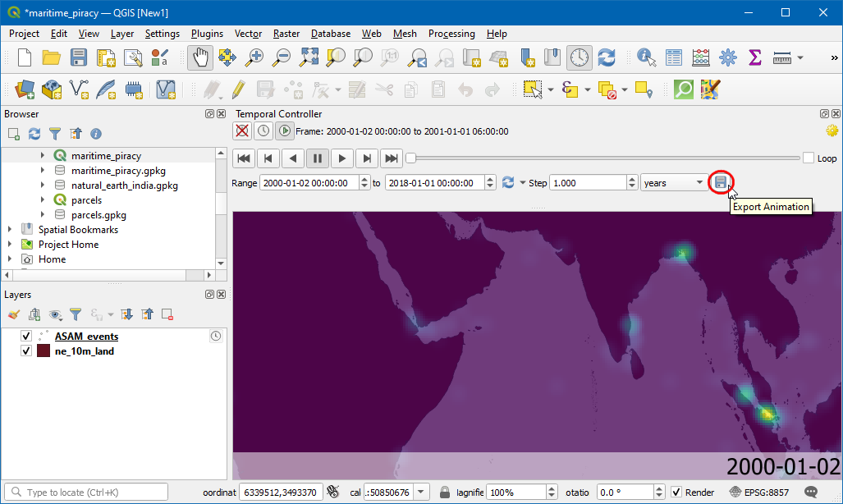Go to previous frame button
The width and height of the screenshot is (843, 504).
[x=268, y=158]
